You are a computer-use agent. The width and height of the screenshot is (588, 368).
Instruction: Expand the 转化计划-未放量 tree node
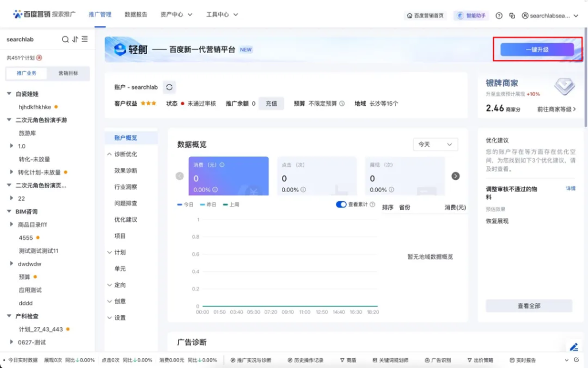(11, 172)
